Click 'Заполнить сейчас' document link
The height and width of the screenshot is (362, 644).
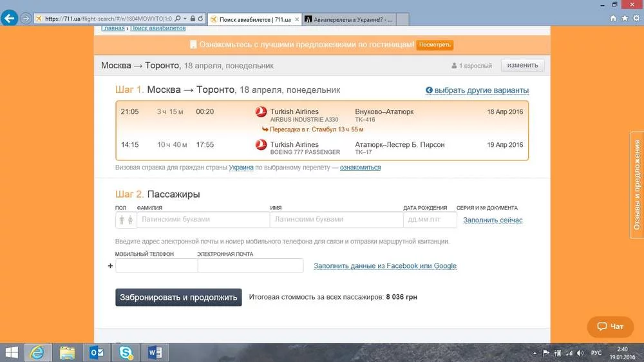click(x=493, y=220)
